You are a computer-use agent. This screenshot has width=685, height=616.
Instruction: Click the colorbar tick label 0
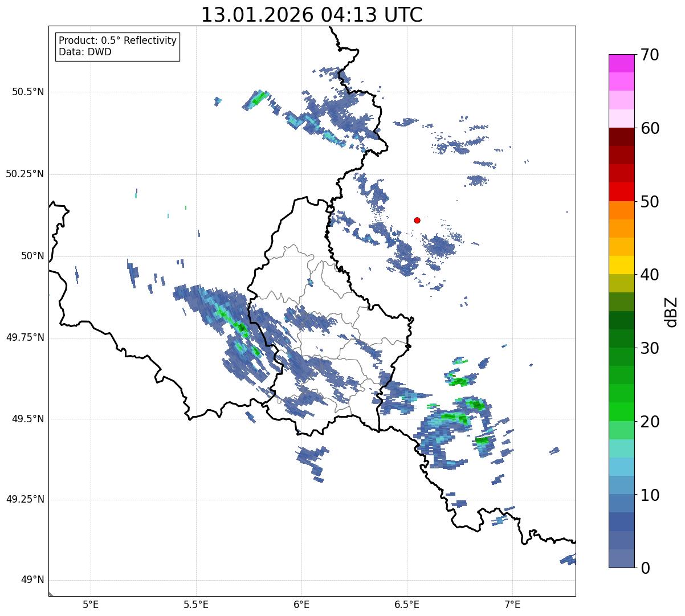coord(645,568)
